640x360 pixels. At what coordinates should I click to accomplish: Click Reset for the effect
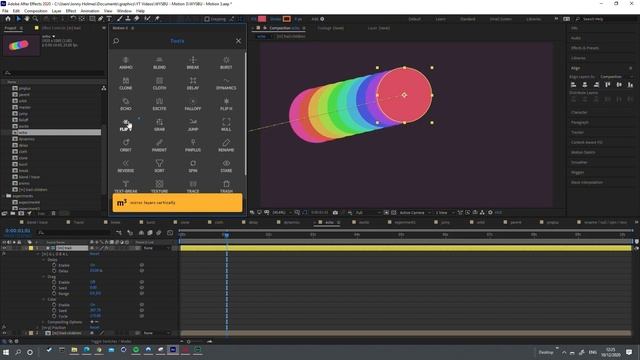(94, 254)
